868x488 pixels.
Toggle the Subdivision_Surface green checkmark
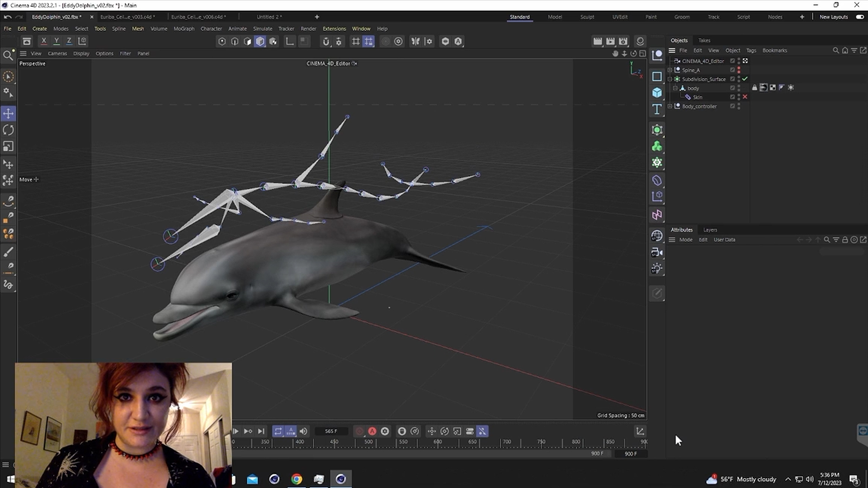tap(745, 79)
